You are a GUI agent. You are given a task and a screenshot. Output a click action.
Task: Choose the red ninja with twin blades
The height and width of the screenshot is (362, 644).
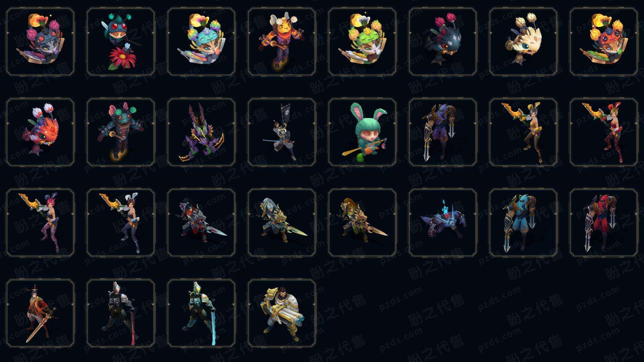pyautogui.click(x=604, y=223)
